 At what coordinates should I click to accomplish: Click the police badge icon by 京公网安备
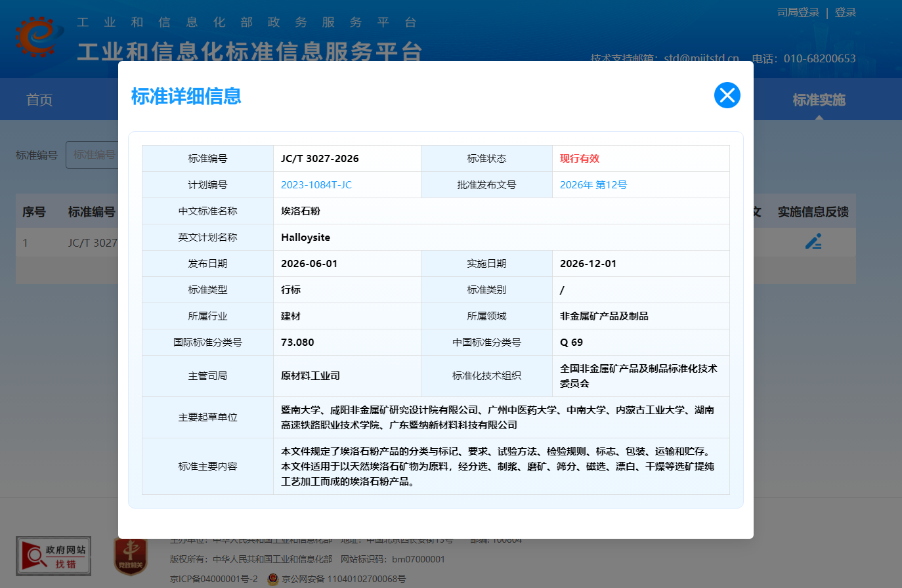point(273,579)
